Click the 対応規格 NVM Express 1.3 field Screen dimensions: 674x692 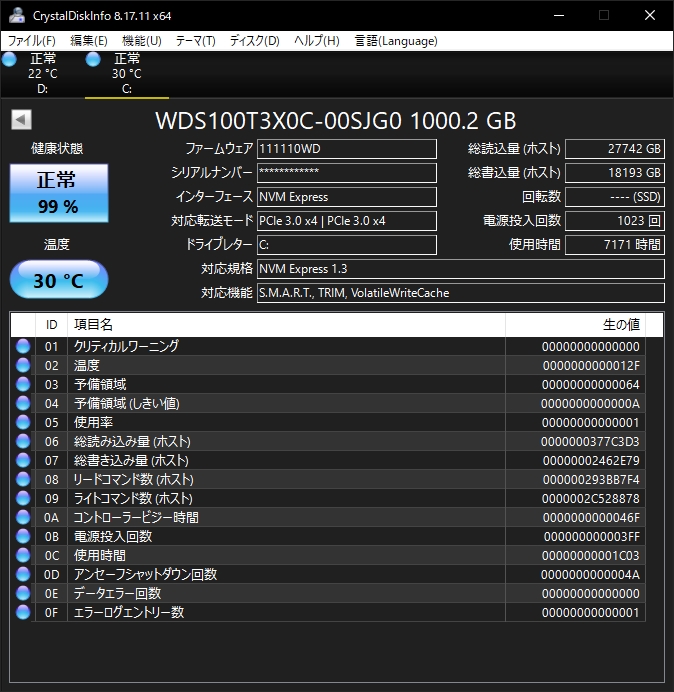point(461,269)
